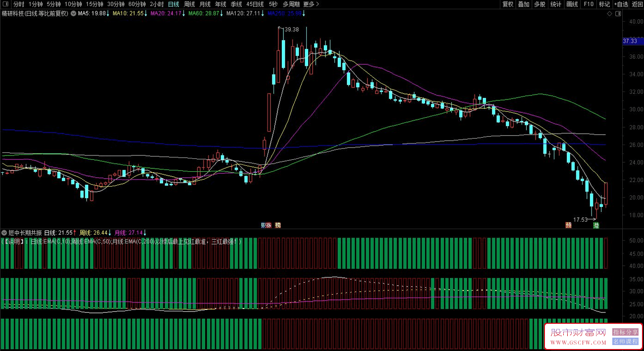
Task: Click the 短中长期共振 indicator name
Action: pos(25,232)
